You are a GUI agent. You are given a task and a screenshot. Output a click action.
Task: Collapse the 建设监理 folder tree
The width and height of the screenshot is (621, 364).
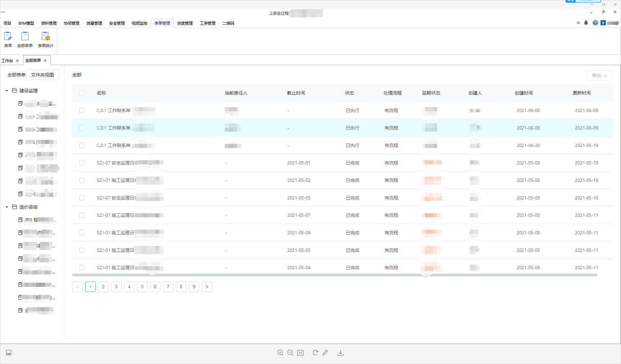coord(7,91)
